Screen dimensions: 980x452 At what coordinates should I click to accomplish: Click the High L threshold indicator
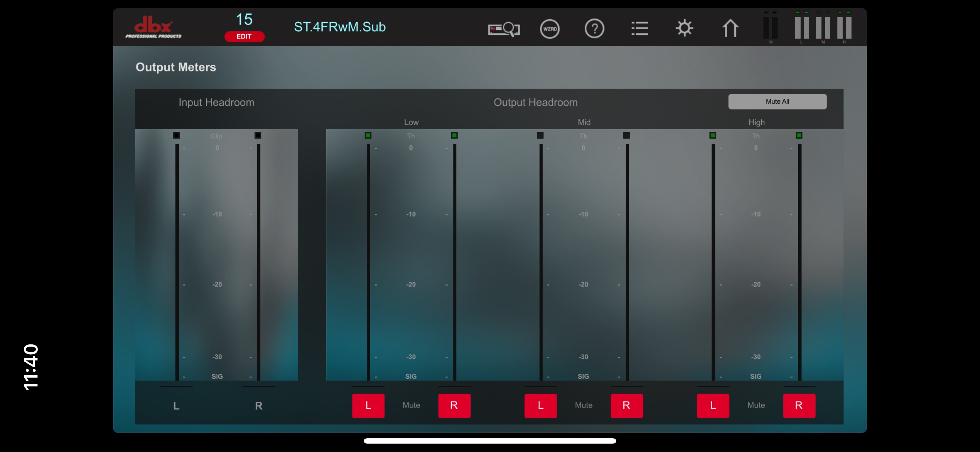click(x=713, y=136)
